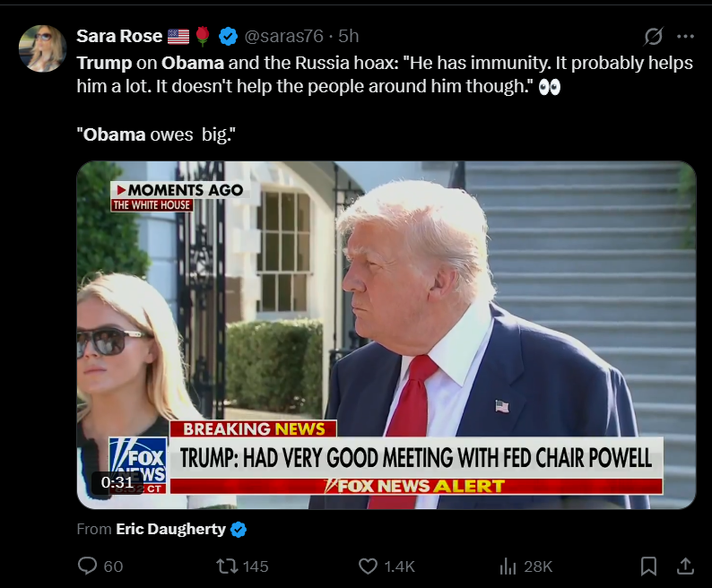
Task: Open the repost menu icon
Action: [226, 566]
